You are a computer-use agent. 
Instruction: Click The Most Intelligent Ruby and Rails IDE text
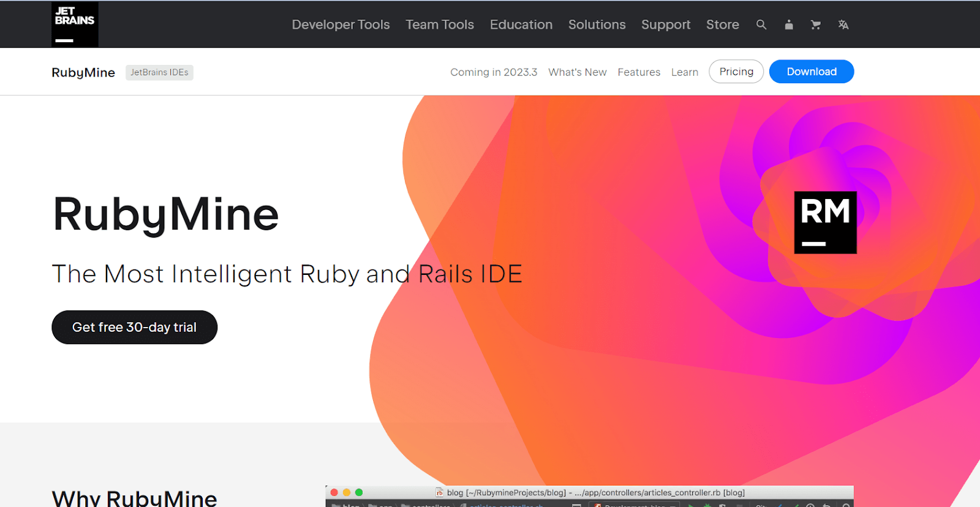tap(287, 274)
